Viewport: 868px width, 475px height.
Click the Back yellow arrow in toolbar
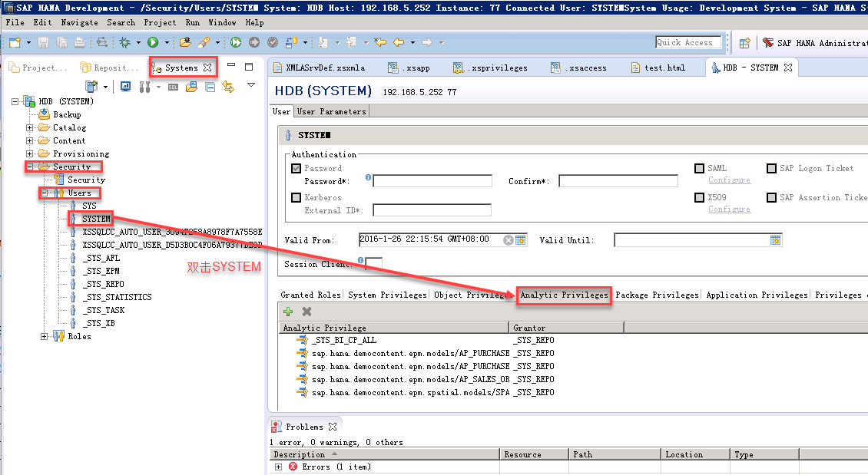[399, 42]
